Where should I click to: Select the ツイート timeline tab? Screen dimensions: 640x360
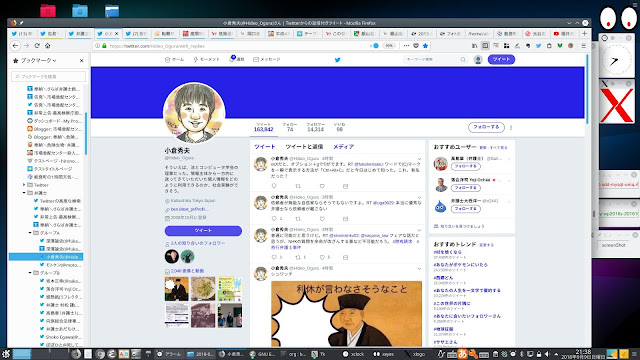coord(264,147)
